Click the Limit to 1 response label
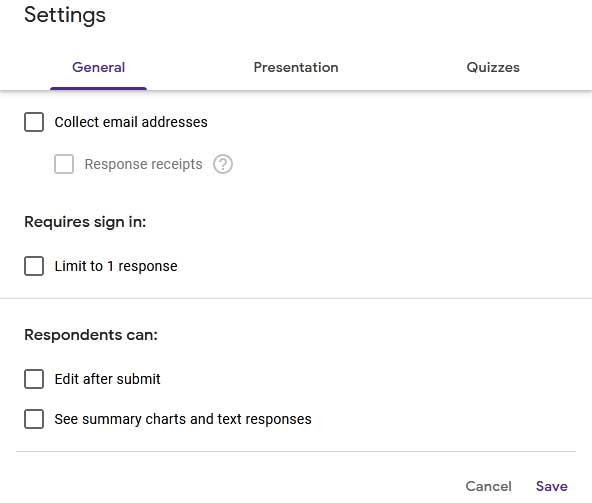This screenshot has height=503, width=592. pos(116,266)
